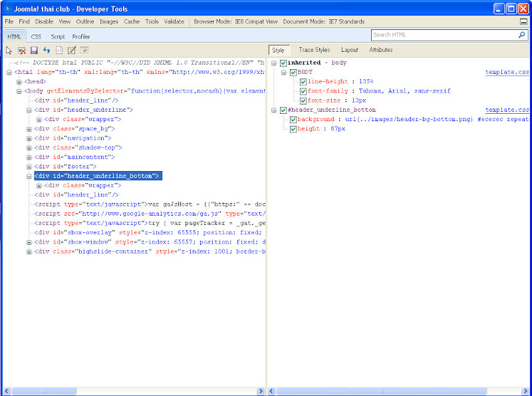Open the Validate menu
Viewport: 532px width, 396px height.
point(174,21)
